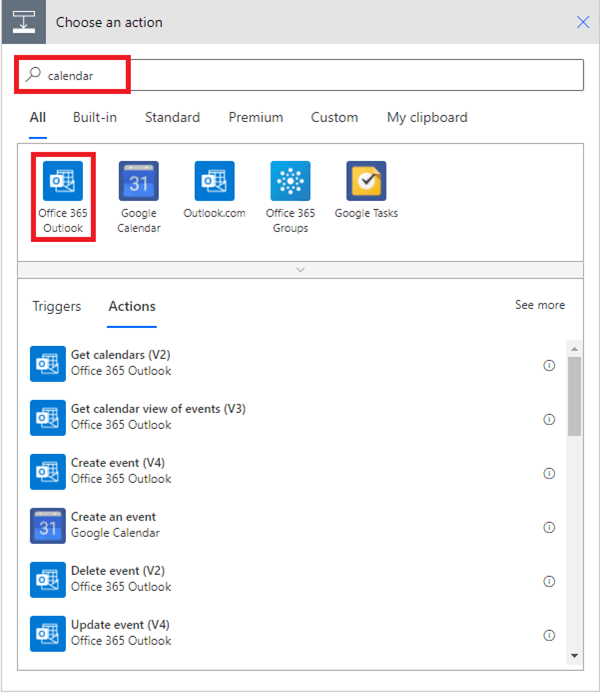
Task: Click the See more link
Action: 539,305
